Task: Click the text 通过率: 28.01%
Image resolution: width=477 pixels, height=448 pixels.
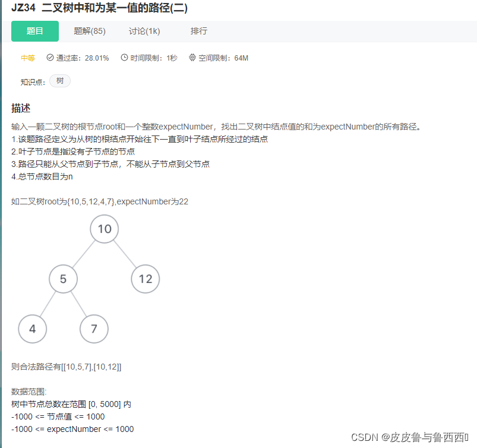Action: pos(83,58)
